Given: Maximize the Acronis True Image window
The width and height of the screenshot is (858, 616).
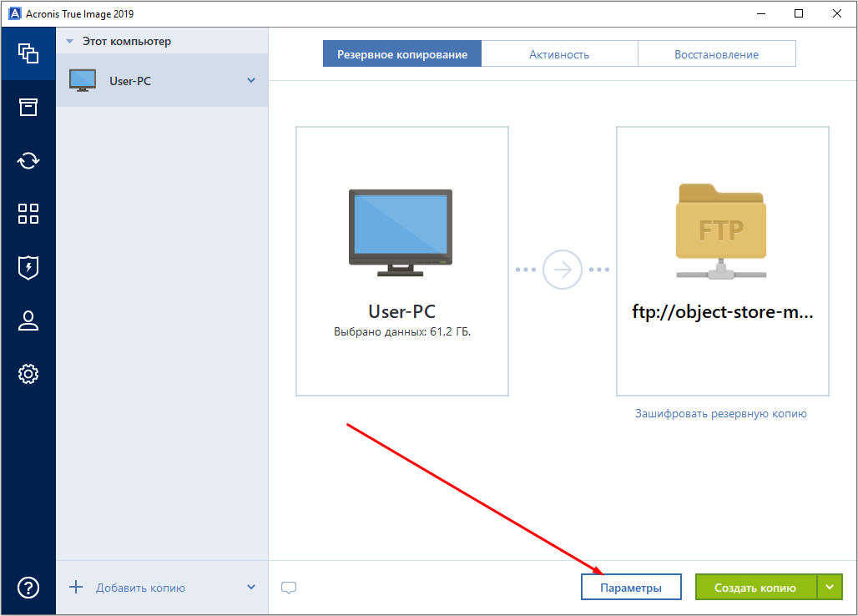Looking at the screenshot, I should [799, 13].
